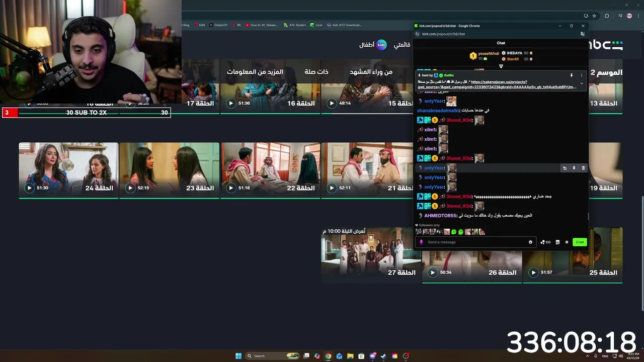644x362 pixels.
Task: Open Windows Start menu
Action: (x=238, y=356)
